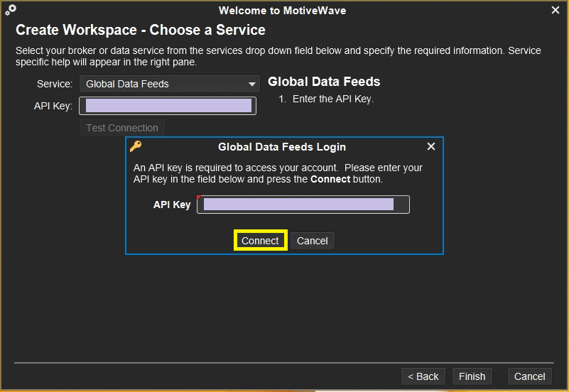Cancel the Global Data Feeds Login dialog

(x=312, y=241)
